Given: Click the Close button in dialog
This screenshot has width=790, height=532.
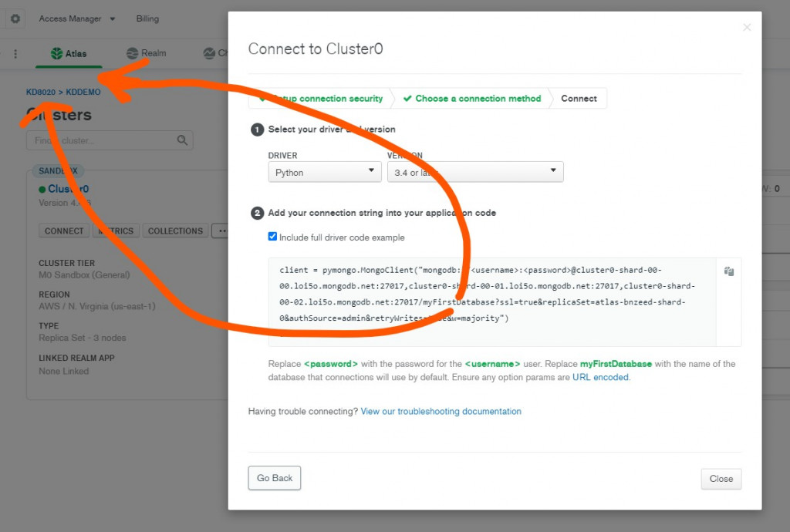Looking at the screenshot, I should tap(721, 479).
